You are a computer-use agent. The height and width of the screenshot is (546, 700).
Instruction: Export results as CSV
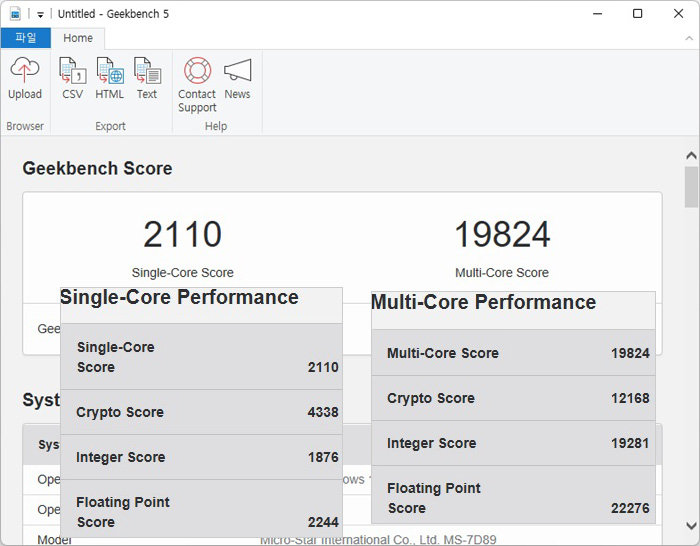coord(72,79)
